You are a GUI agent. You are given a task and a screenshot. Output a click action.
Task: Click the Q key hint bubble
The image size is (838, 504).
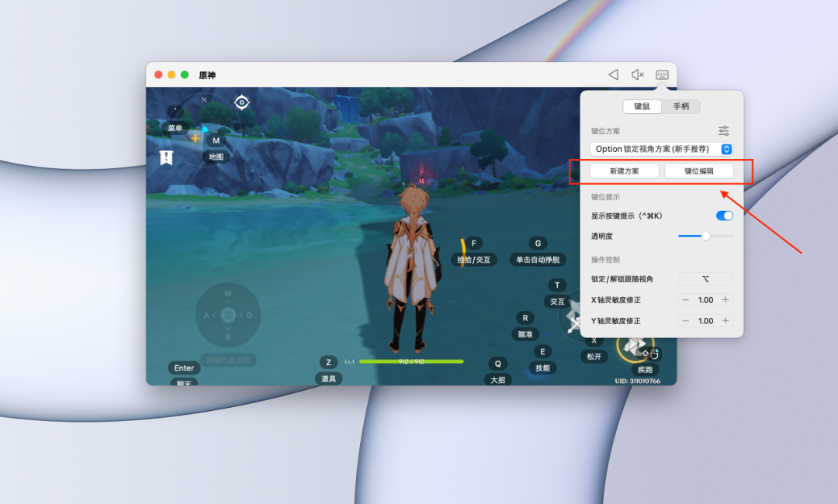tap(497, 364)
